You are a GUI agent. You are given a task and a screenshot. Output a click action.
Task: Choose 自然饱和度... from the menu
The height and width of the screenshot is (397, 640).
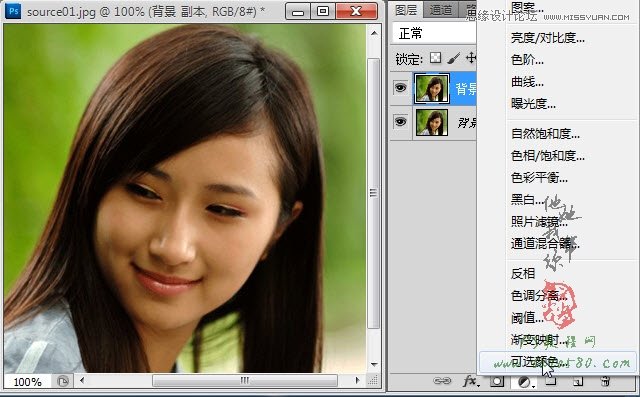point(545,133)
